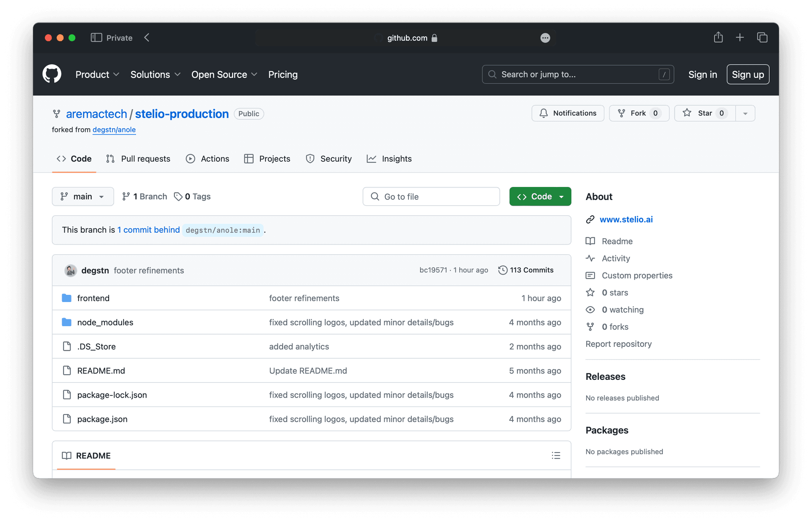Open the aremactech owner link

coord(96,114)
